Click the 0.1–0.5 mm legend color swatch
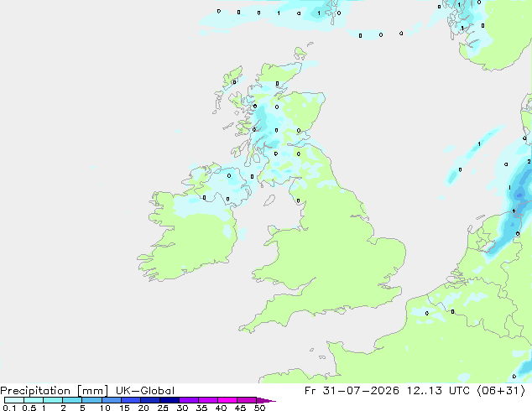Viewport: 532px width, 411px height. click(x=14, y=400)
